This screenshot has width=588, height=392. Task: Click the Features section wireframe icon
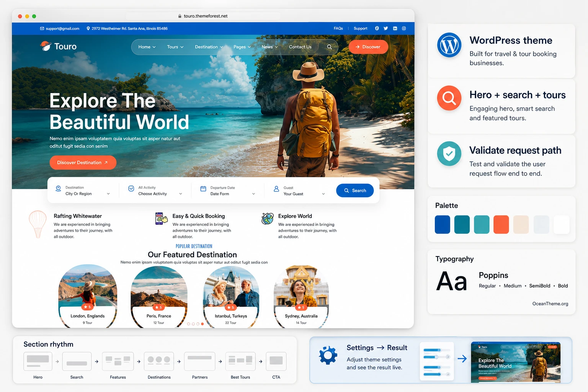pos(118,361)
